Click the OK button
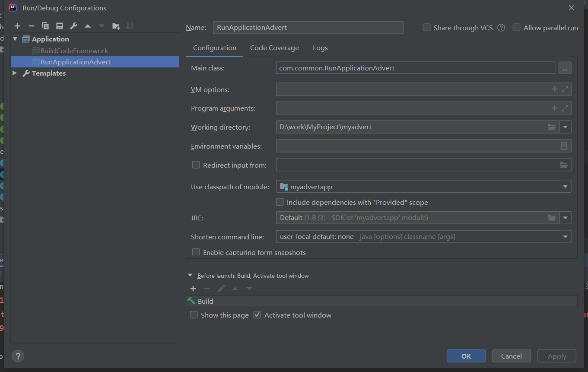Viewport: 588px width, 372px height. tap(466, 356)
